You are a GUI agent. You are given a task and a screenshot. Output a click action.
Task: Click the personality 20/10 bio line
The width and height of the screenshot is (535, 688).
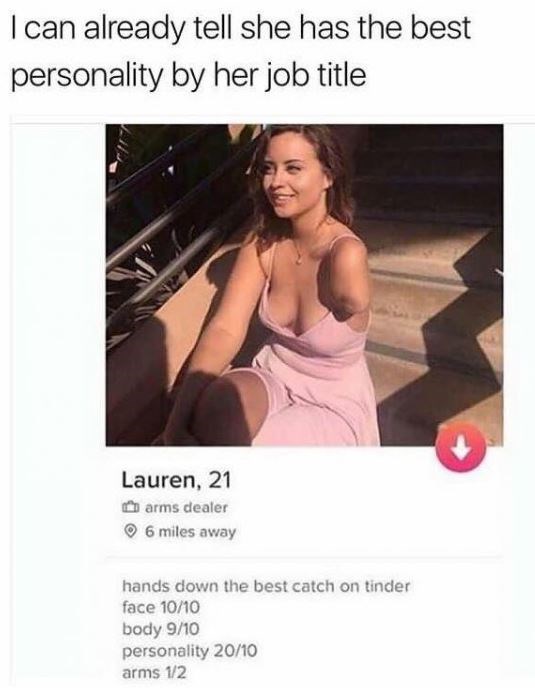click(189, 650)
